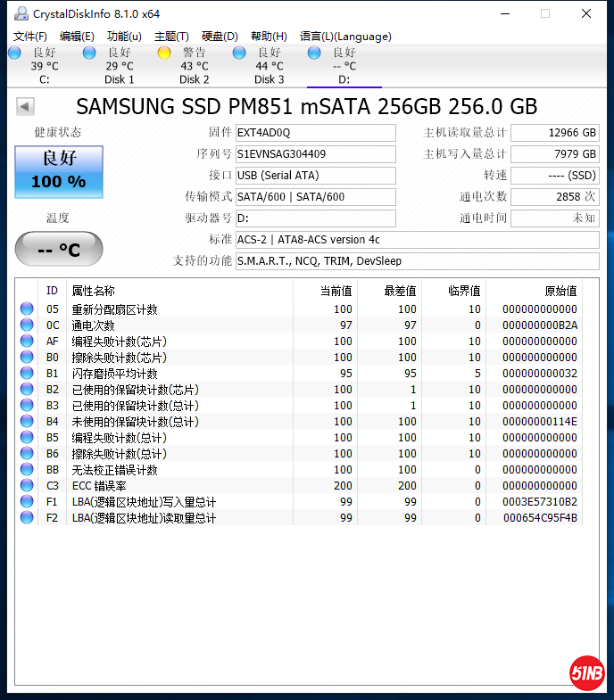Image resolution: width=614 pixels, height=700 pixels.
Task: Select C: drive status orb
Action: coord(15,53)
